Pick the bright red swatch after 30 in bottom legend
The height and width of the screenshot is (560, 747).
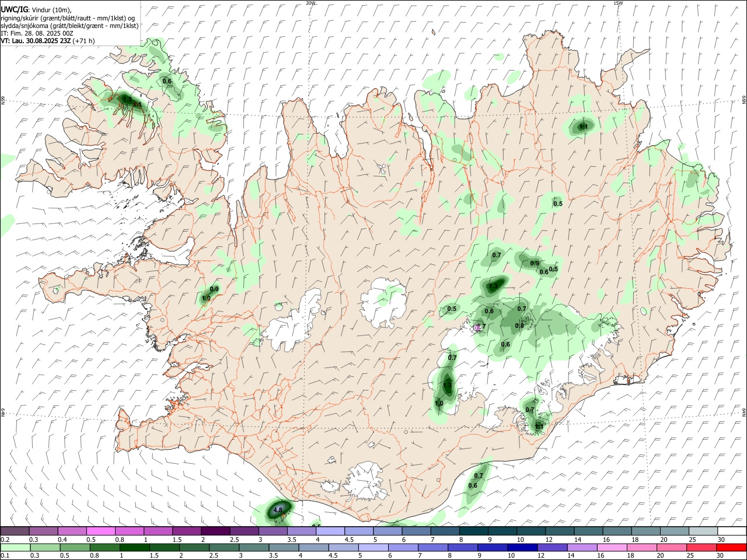pos(731,547)
